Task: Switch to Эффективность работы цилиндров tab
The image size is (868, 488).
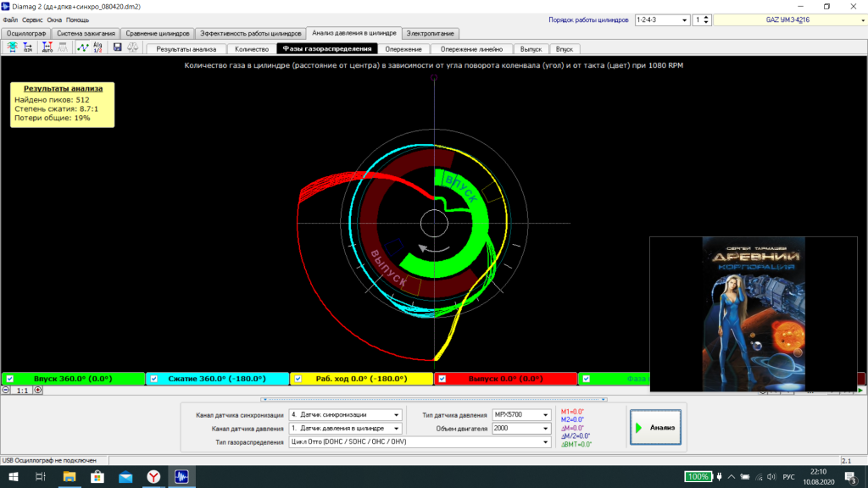Action: tap(251, 33)
